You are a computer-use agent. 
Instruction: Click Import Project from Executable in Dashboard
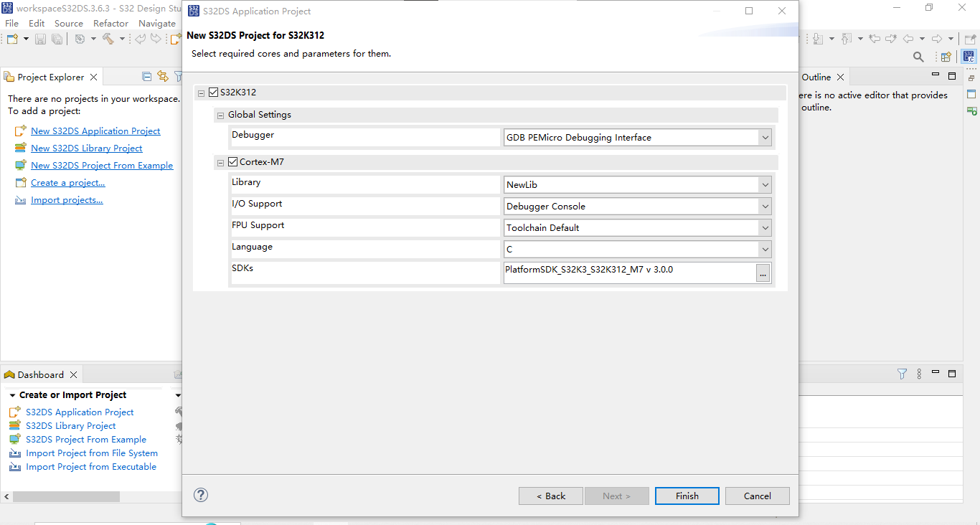point(91,467)
